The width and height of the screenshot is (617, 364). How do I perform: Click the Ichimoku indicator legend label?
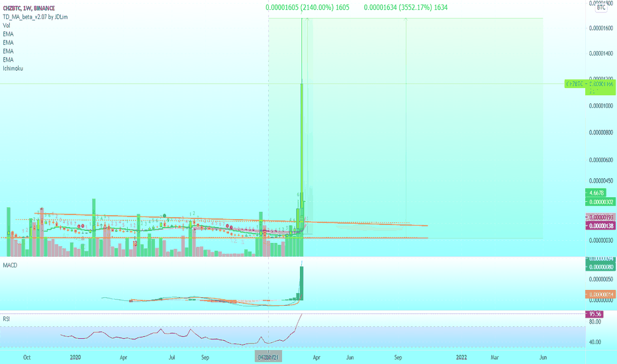[x=13, y=68]
